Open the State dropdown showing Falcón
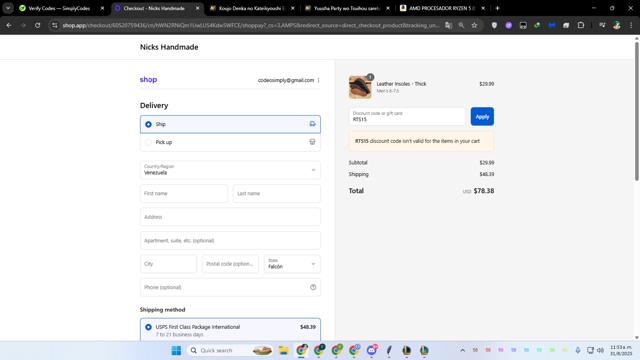Image resolution: width=640 pixels, height=360 pixels. [292, 264]
